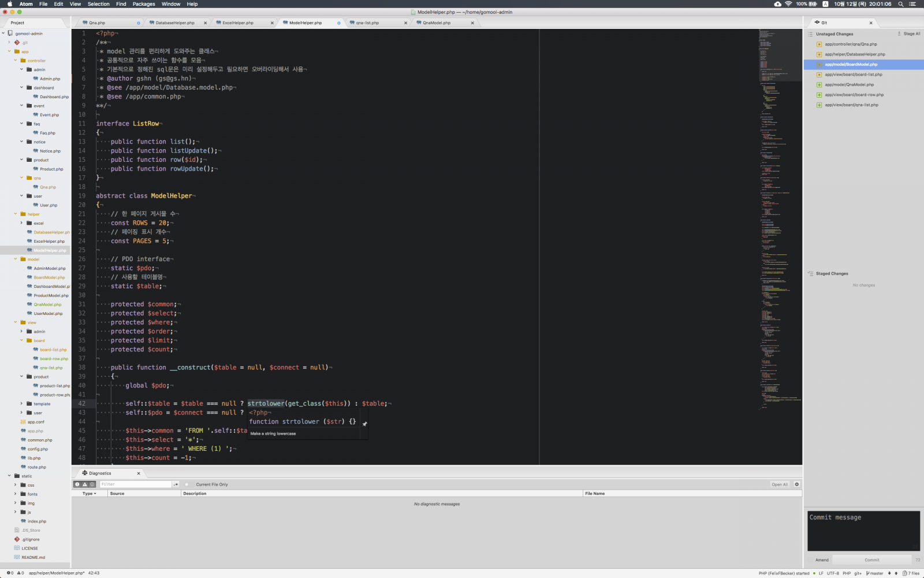
Task: Click the Unstaged Changes list menu icon
Action: coord(810,34)
